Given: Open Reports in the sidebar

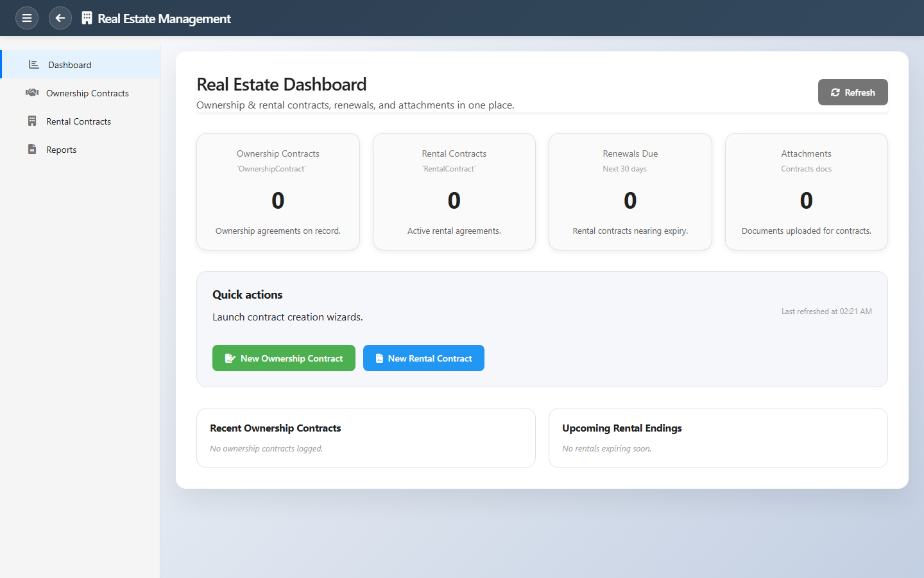Looking at the screenshot, I should tap(62, 150).
